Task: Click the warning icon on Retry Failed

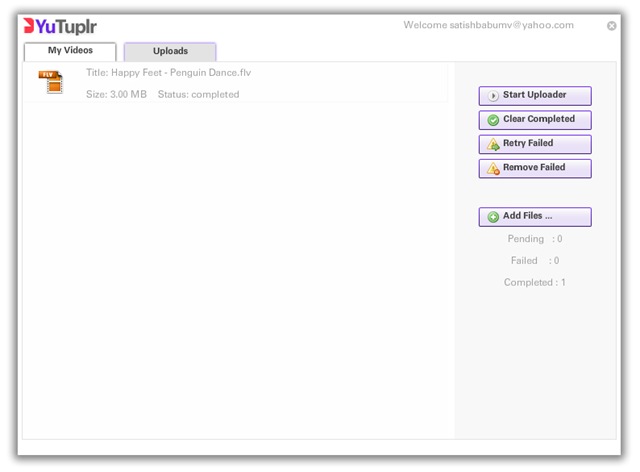Action: pyautogui.click(x=493, y=144)
